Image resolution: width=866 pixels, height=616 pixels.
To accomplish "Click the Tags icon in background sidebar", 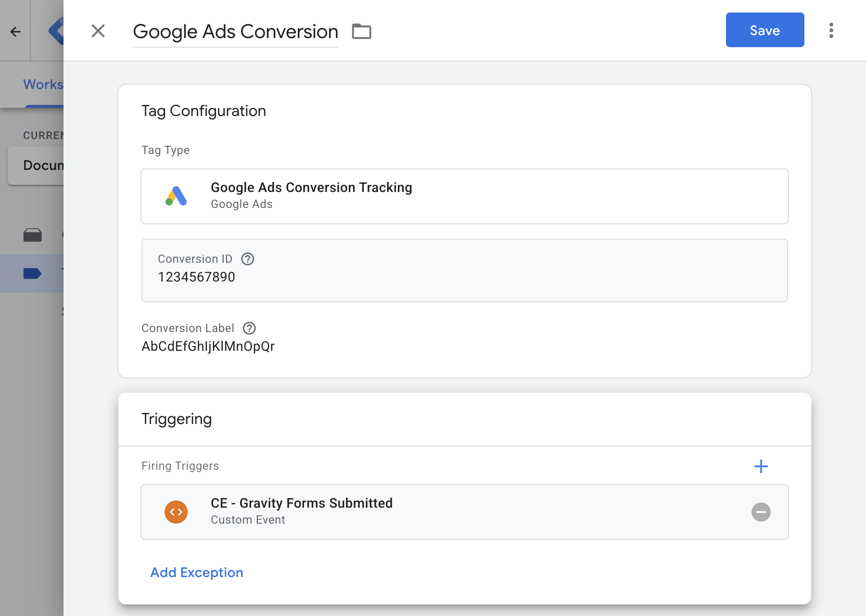I will [x=32, y=274].
